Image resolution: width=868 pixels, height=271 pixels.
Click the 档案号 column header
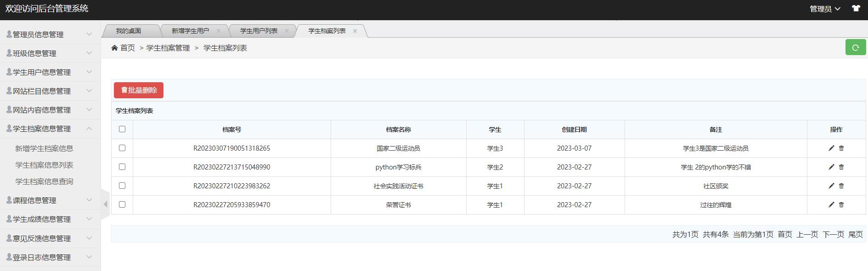[x=232, y=130]
